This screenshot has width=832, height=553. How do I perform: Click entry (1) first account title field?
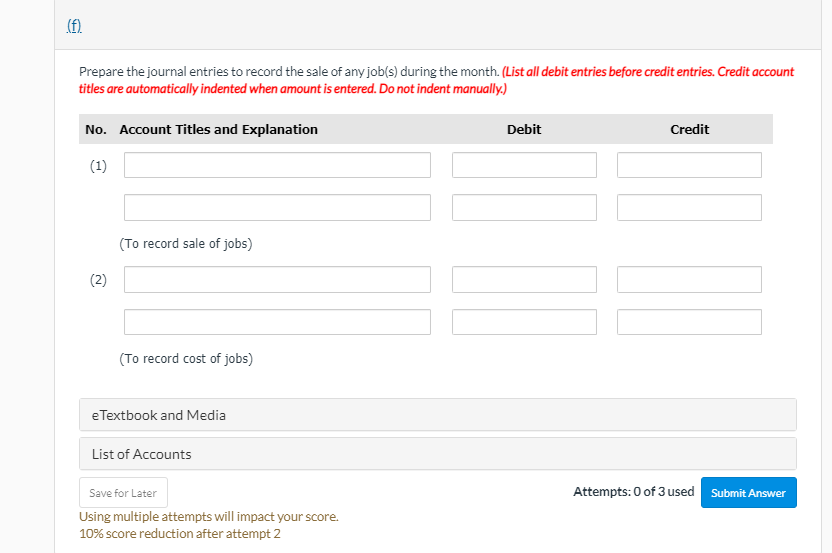(277, 165)
